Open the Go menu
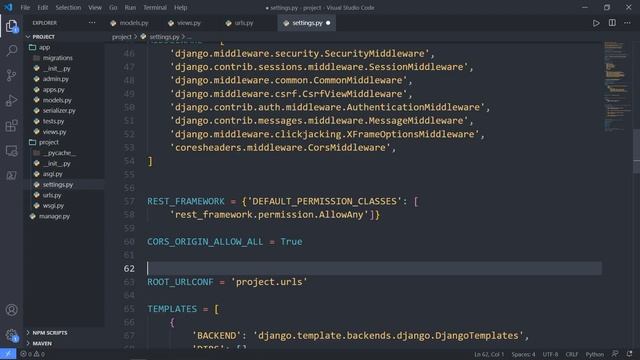The height and width of the screenshot is (360, 640). click(113, 7)
